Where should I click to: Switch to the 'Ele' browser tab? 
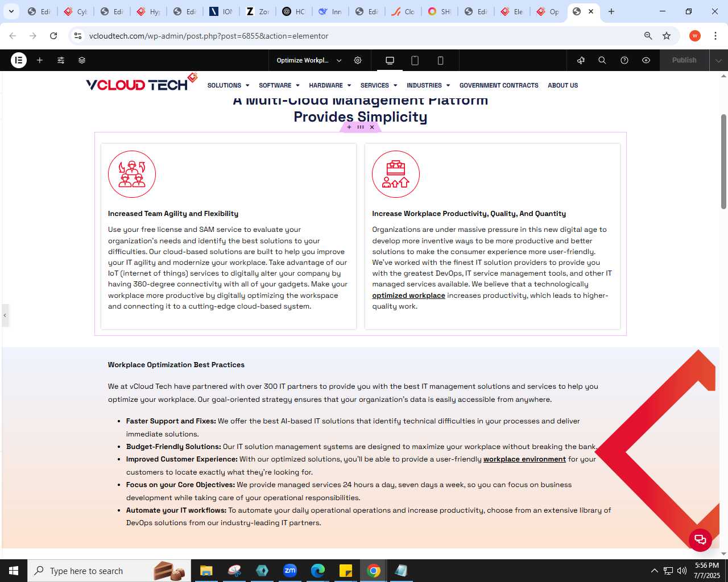(x=512, y=11)
